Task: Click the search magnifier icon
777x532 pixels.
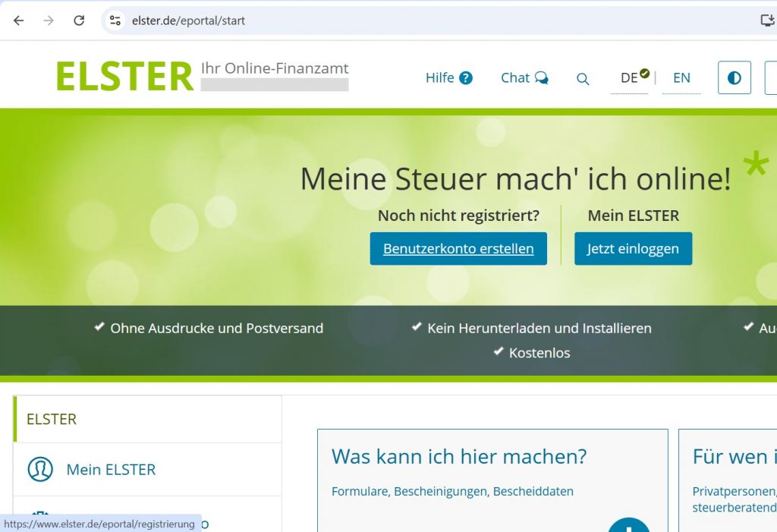Action: coord(583,79)
